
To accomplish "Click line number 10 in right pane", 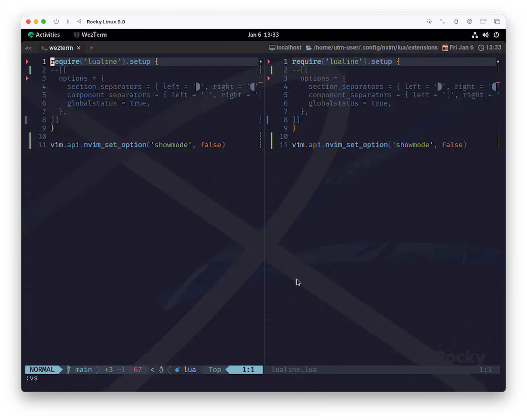I will pyautogui.click(x=284, y=136).
